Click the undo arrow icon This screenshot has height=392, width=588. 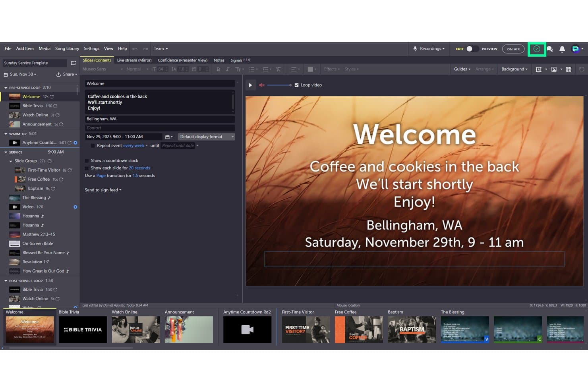click(135, 49)
